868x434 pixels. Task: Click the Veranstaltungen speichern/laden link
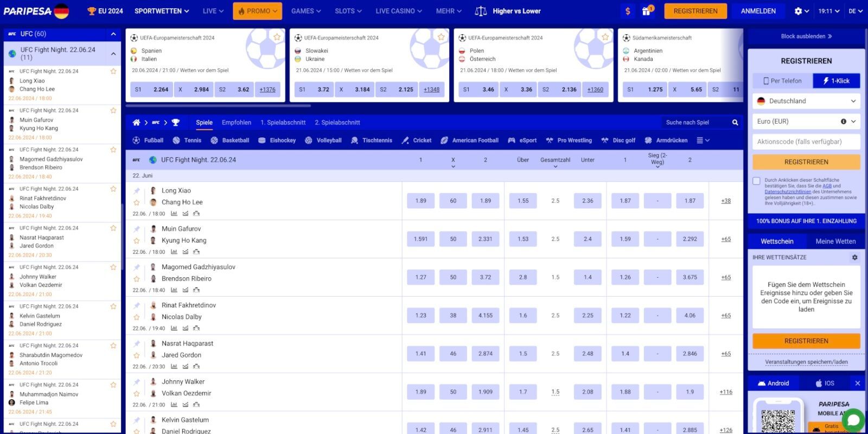[806, 362]
